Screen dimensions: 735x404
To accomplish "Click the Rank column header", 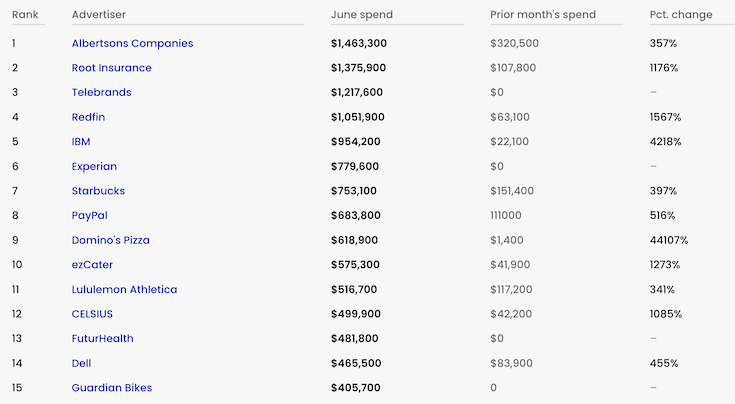I will pyautogui.click(x=25, y=15).
